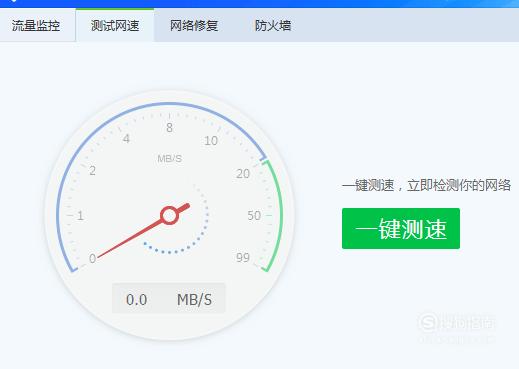This screenshot has width=519, height=369.
Task: Click the red needle hub of speedometer
Action: 170,215
